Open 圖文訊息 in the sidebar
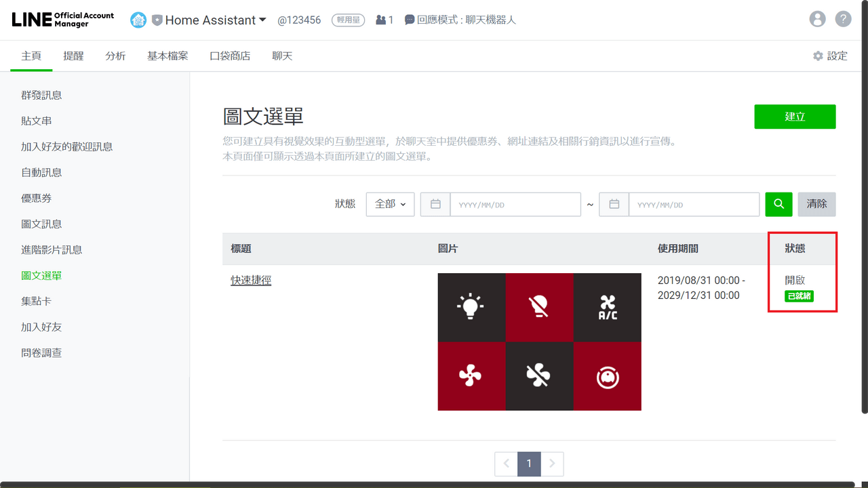The image size is (868, 488). (41, 224)
